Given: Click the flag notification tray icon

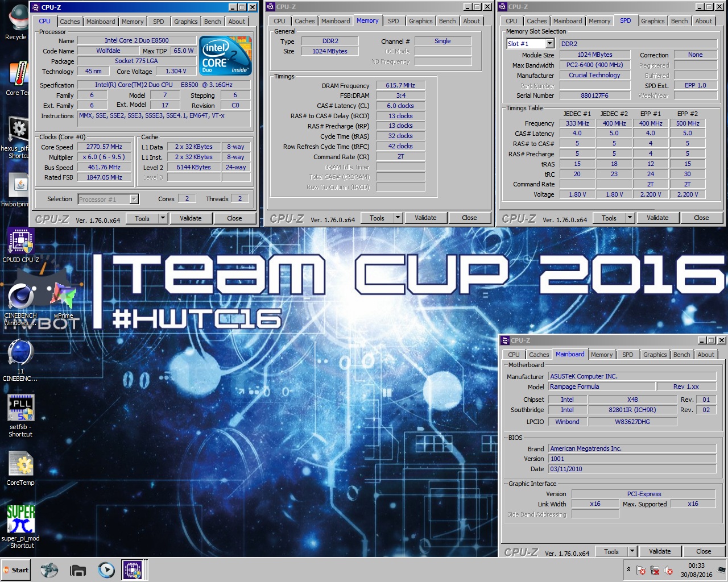Looking at the screenshot, I should 641,570.
